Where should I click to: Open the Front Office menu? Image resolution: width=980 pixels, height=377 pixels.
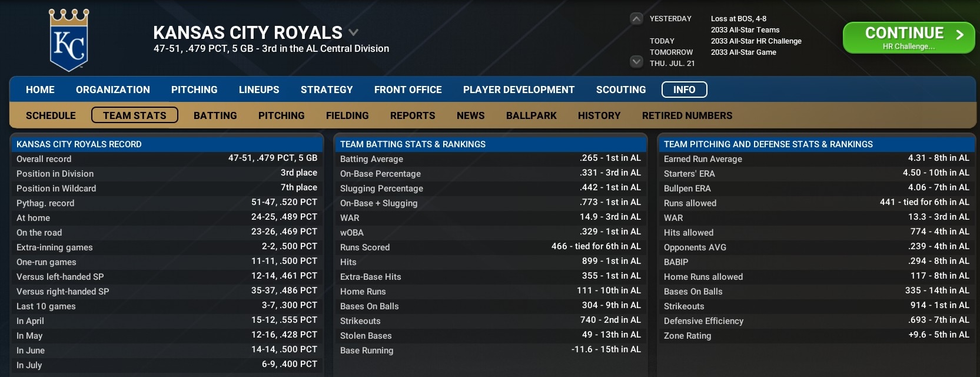pos(408,90)
